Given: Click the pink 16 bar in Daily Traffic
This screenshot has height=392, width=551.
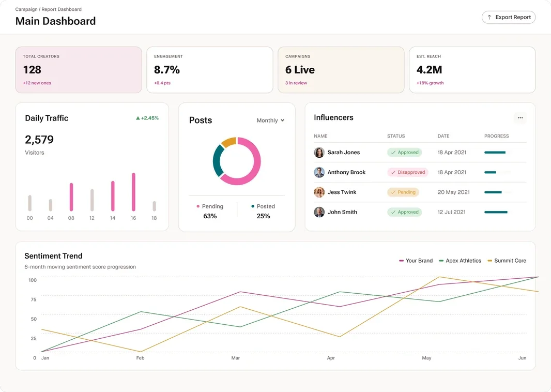Looking at the screenshot, I should 133,192.
